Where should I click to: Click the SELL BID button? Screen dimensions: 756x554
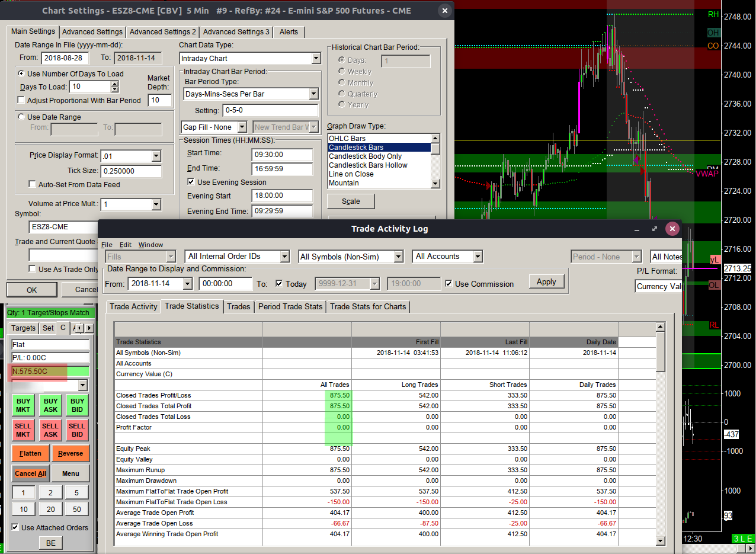pyautogui.click(x=76, y=430)
